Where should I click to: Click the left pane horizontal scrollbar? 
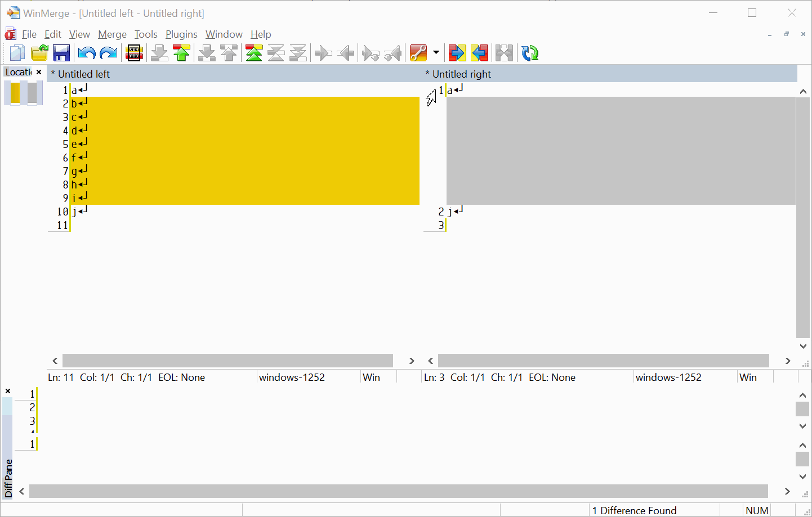point(227,361)
